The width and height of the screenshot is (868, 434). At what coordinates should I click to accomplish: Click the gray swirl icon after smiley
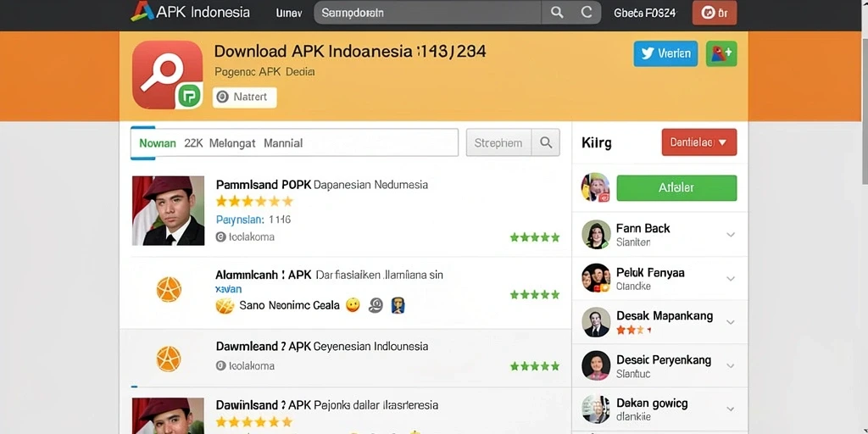pyautogui.click(x=376, y=305)
